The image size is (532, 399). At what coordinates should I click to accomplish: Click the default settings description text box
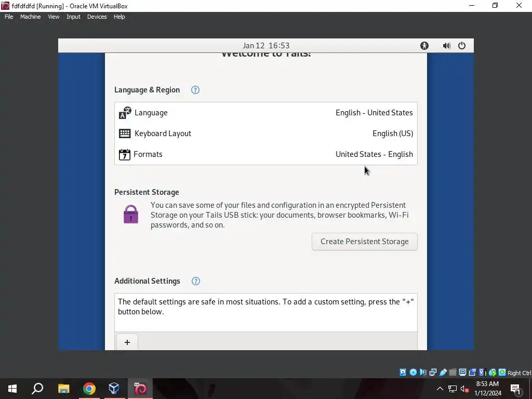click(x=266, y=312)
